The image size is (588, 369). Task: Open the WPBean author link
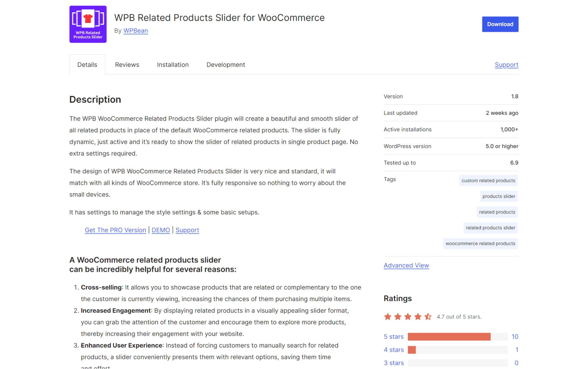pos(136,31)
